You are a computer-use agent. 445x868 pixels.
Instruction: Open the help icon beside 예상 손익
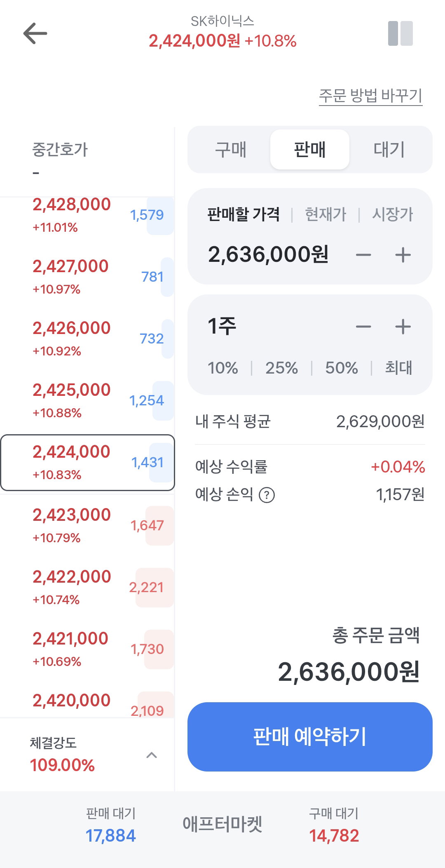coord(267,494)
